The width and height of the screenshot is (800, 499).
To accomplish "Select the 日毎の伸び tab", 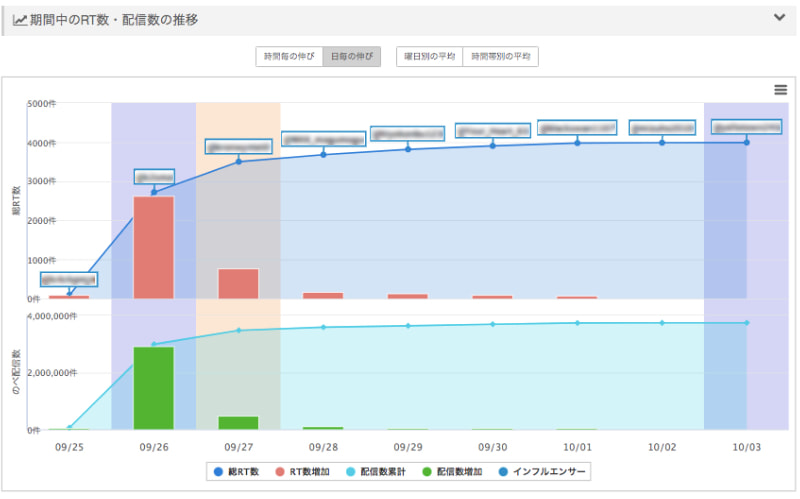I will (351, 57).
